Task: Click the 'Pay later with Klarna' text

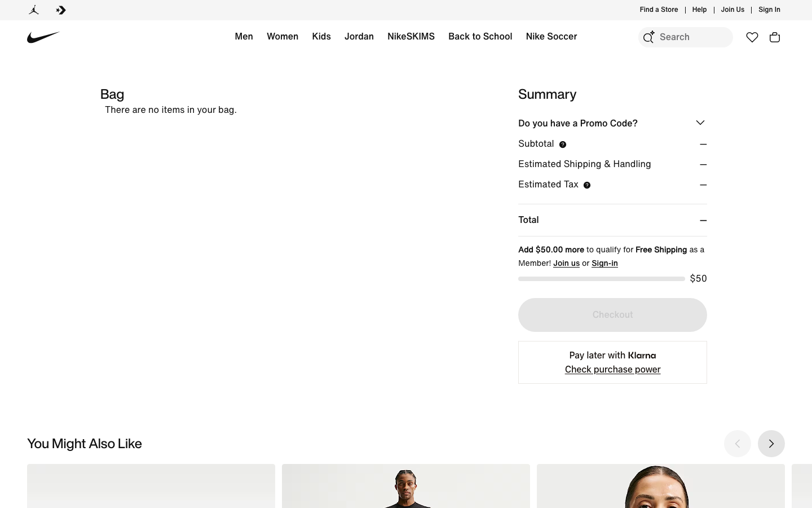Action: (x=612, y=355)
